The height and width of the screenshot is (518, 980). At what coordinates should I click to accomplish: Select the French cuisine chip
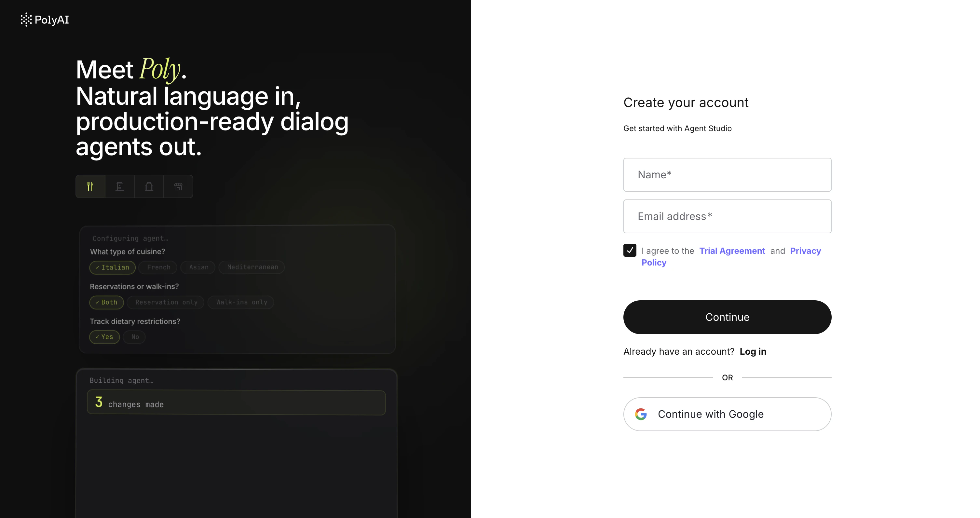coord(158,267)
